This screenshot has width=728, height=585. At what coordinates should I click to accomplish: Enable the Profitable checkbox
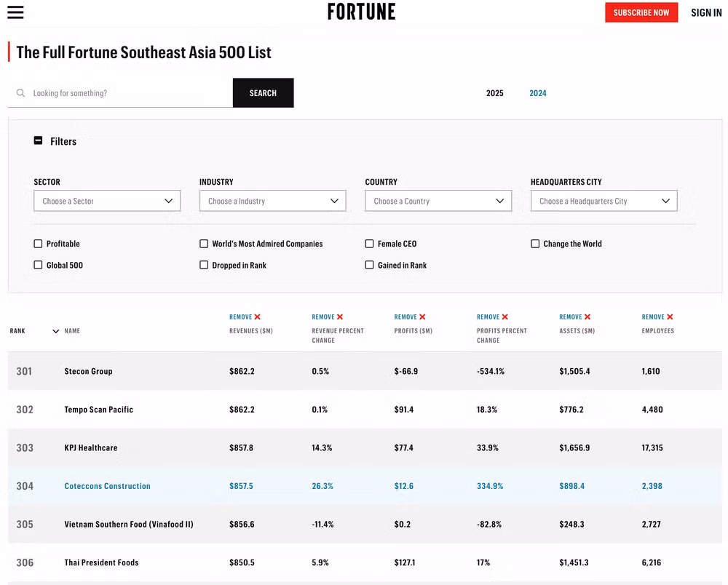tap(39, 244)
